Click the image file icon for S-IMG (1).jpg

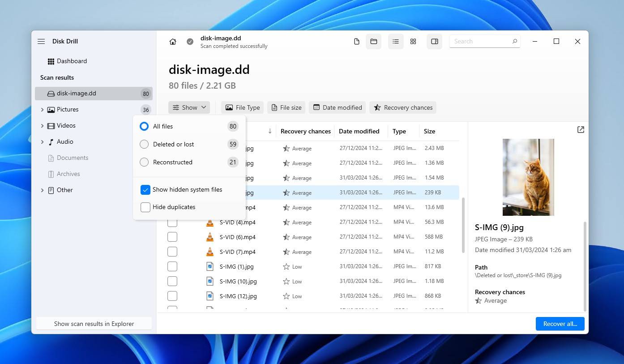pos(210,266)
